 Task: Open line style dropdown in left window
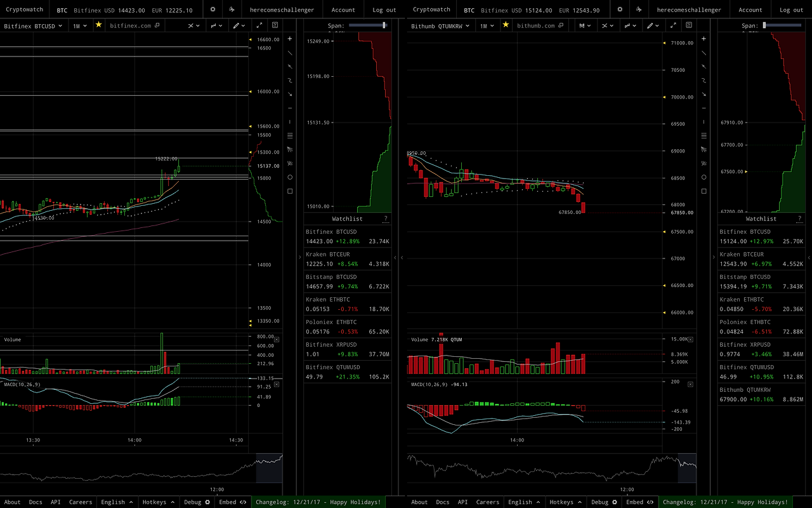[x=217, y=26]
